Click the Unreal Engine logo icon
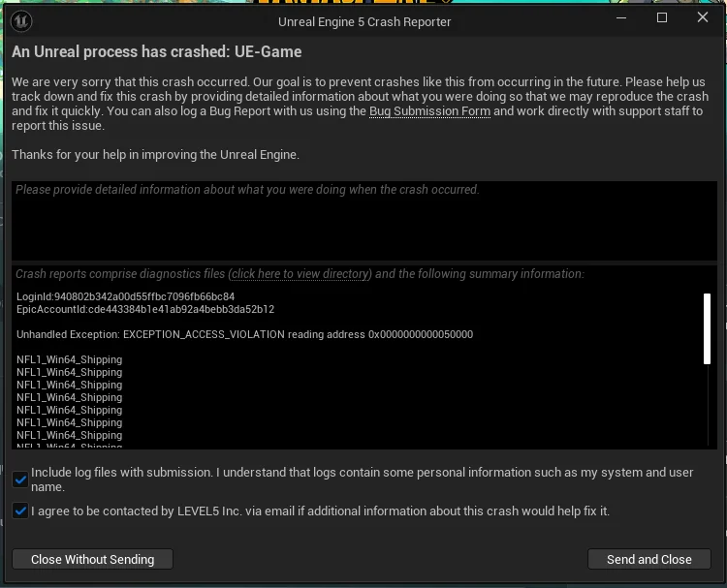 [x=21, y=21]
